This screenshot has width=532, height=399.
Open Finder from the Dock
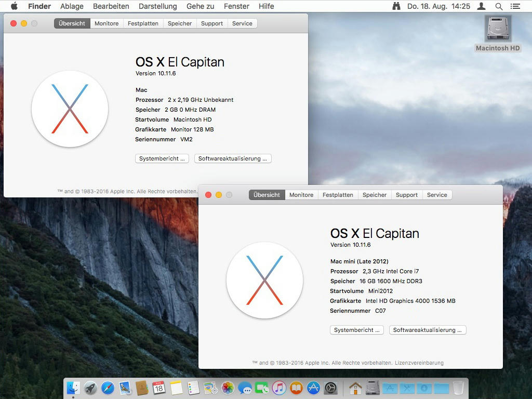click(73, 388)
